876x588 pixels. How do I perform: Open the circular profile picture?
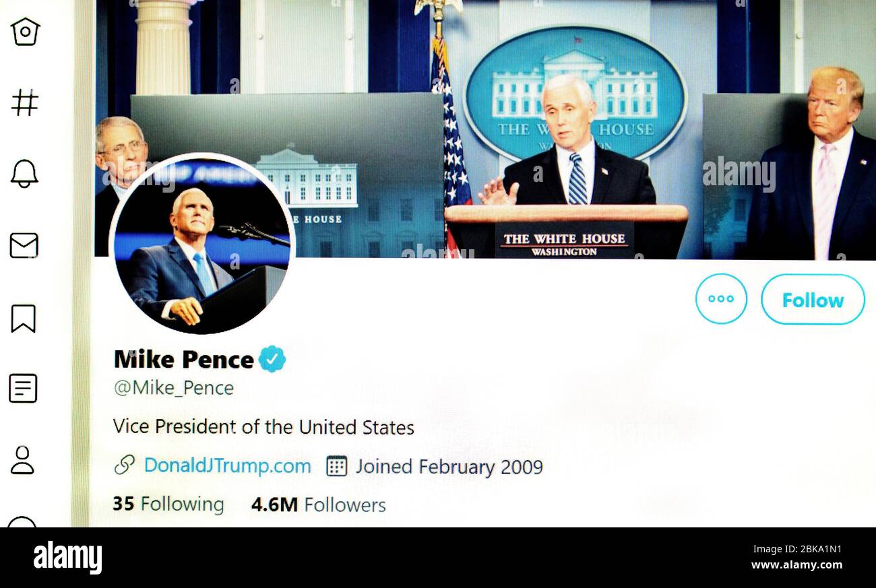tap(202, 244)
